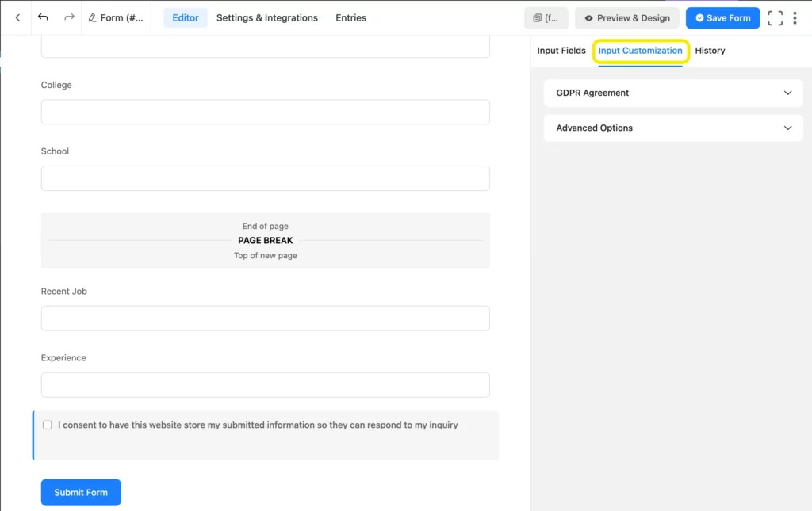Click the Form (#... title text
Viewport: 812px width, 511px height.
coord(121,18)
